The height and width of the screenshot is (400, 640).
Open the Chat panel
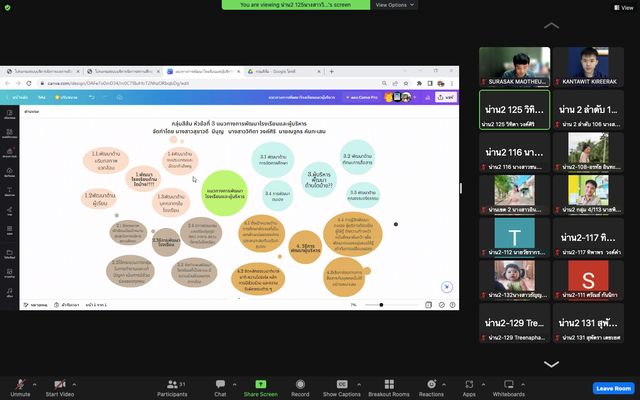tap(220, 388)
